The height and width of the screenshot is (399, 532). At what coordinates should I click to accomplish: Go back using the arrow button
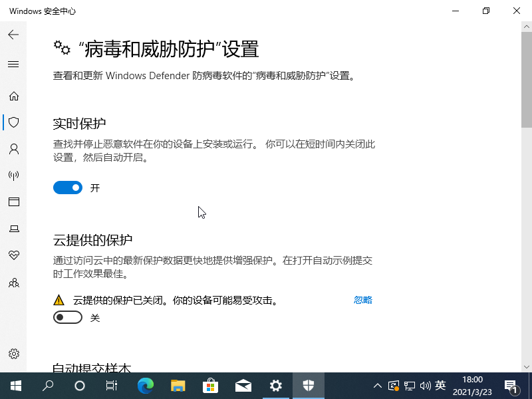click(x=13, y=35)
